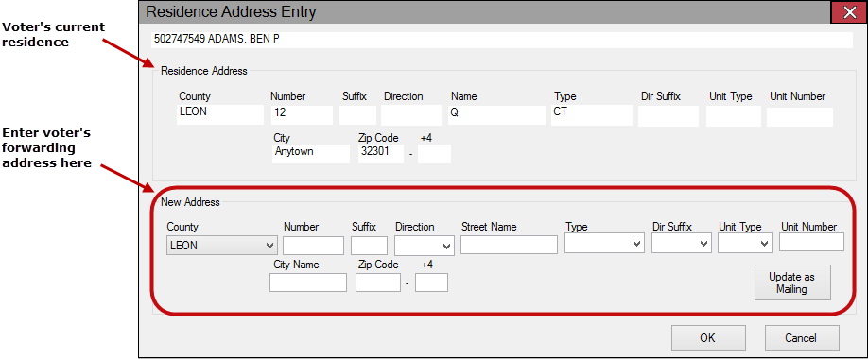Click the Residence Address Number field showing 12
This screenshot has width=868, height=359.
(302, 115)
